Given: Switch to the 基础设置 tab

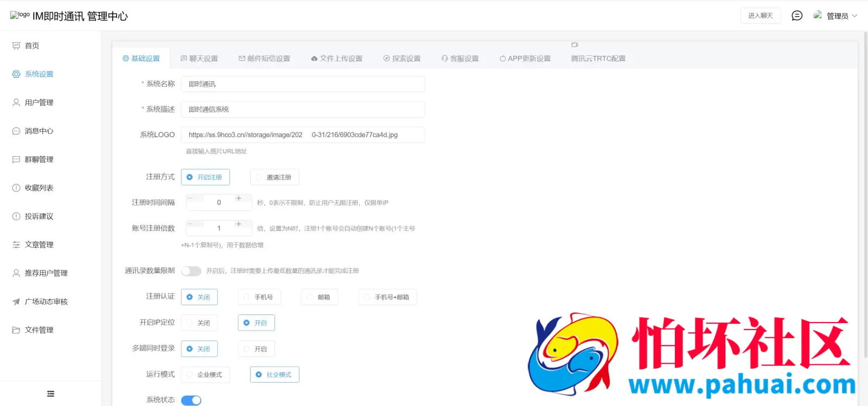Looking at the screenshot, I should pyautogui.click(x=141, y=59).
